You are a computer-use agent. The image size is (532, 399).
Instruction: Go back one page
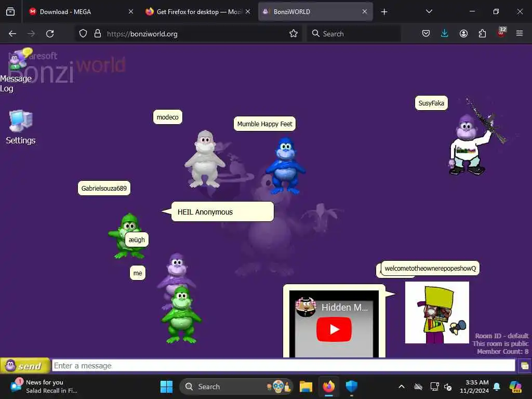click(12, 34)
